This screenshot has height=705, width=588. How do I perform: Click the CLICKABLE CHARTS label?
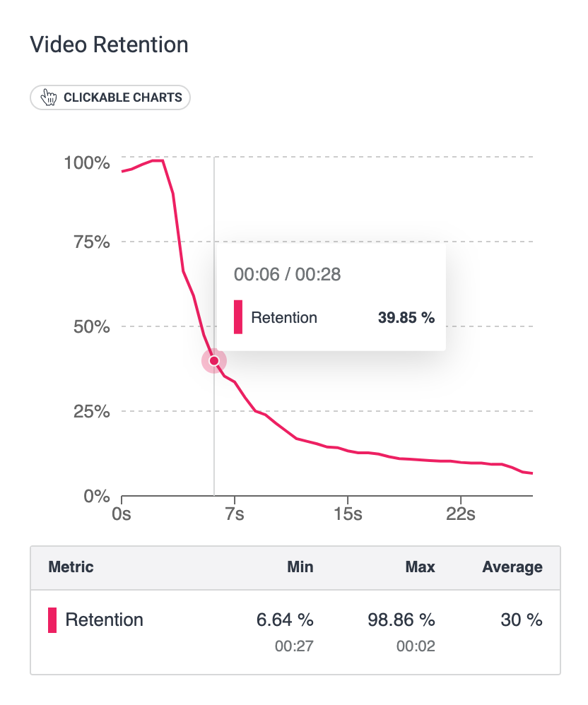tap(122, 97)
